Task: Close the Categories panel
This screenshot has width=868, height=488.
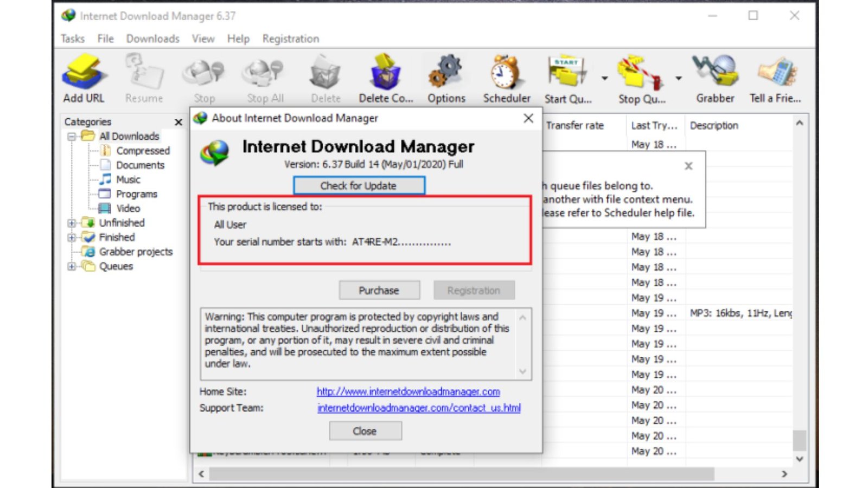Action: pos(178,123)
